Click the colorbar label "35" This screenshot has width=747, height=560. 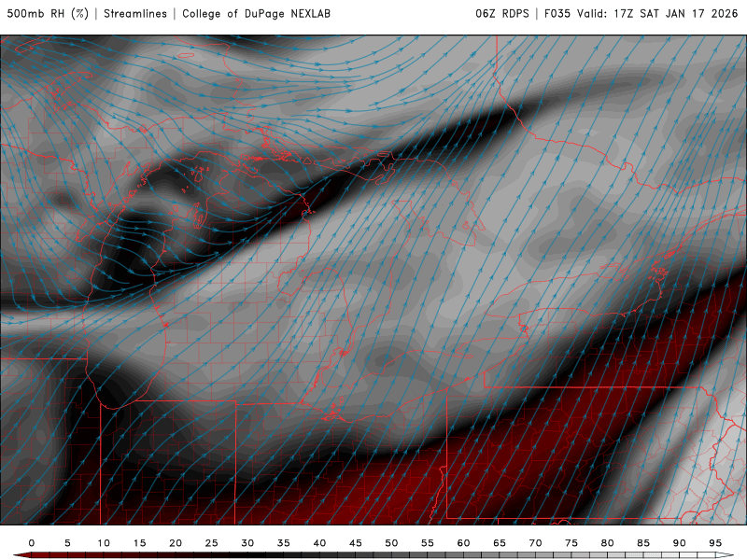pos(284,543)
